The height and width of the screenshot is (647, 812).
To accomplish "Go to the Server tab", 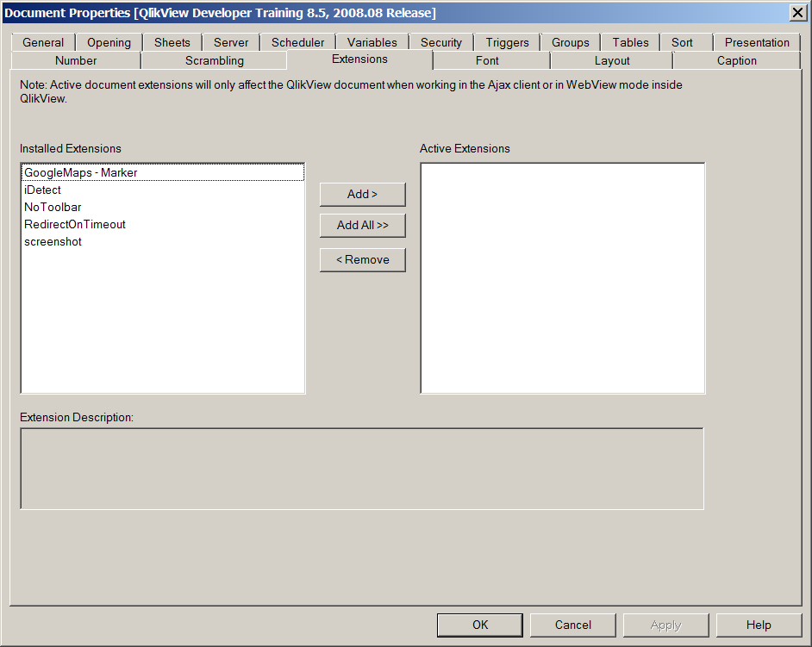I will coord(231,42).
